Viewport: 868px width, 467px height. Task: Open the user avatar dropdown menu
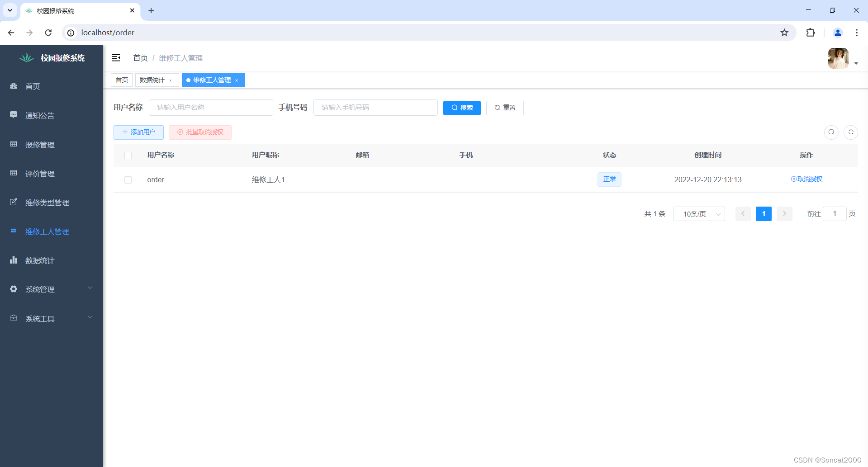(x=856, y=63)
